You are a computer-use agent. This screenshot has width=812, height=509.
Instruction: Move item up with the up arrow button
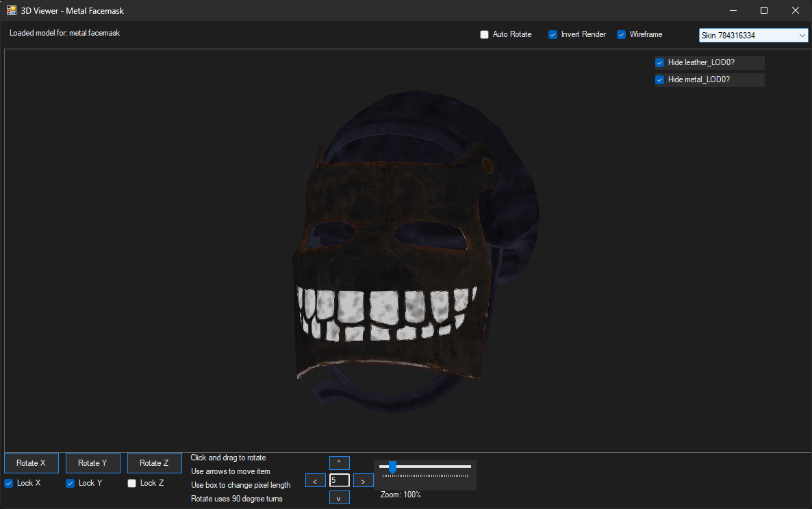coord(339,462)
